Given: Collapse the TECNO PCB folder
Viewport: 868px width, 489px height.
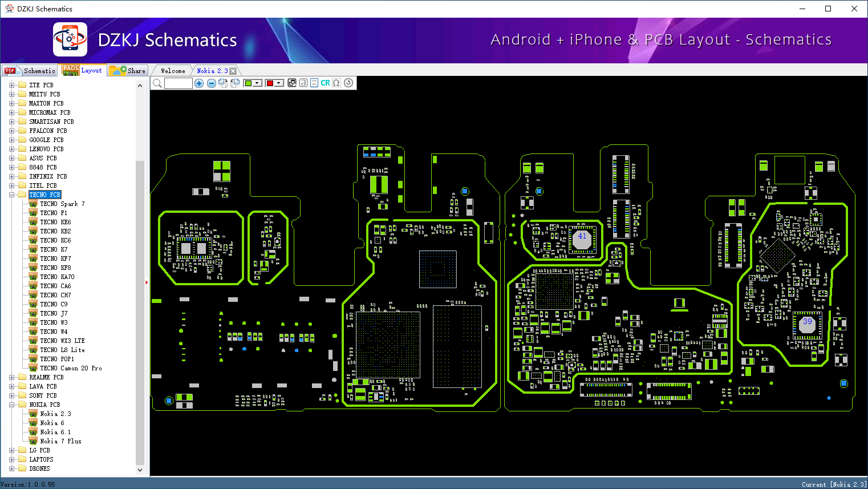Looking at the screenshot, I should click(11, 195).
